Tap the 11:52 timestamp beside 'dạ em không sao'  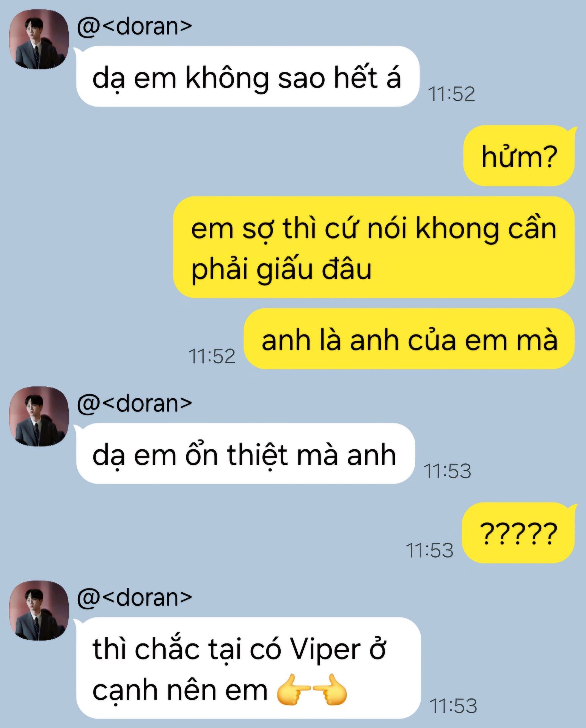(x=451, y=94)
